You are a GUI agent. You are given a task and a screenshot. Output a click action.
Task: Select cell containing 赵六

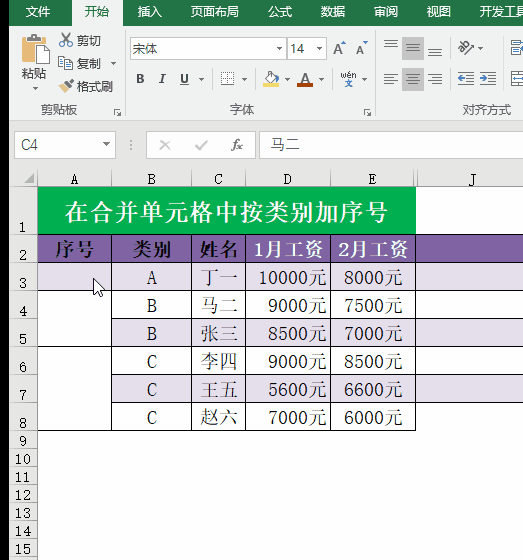pos(218,417)
